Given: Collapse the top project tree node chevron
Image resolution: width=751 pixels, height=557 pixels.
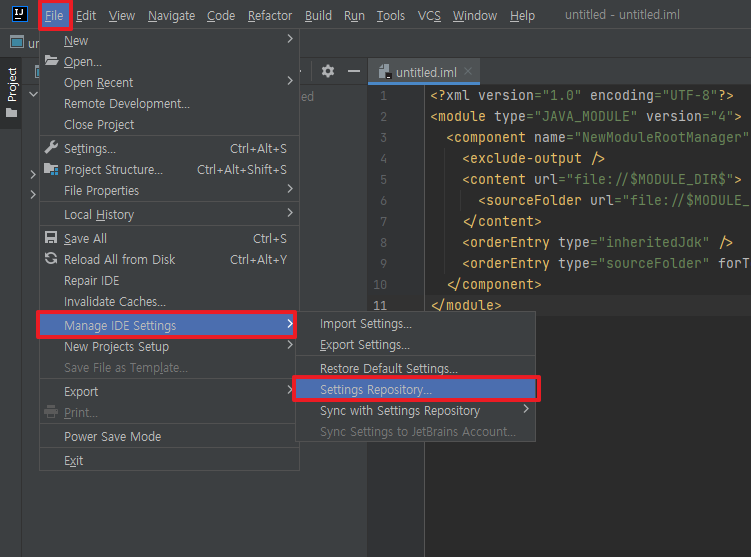Looking at the screenshot, I should pyautogui.click(x=33, y=94).
